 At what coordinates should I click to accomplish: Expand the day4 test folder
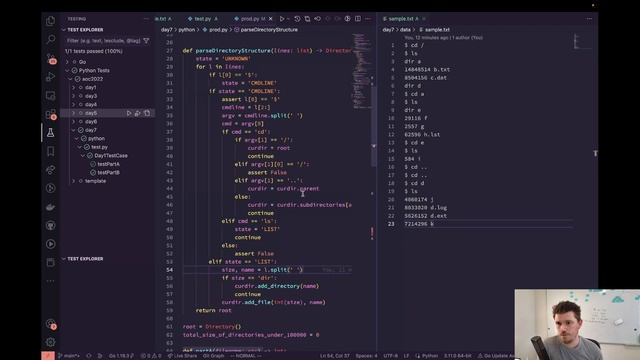point(74,104)
